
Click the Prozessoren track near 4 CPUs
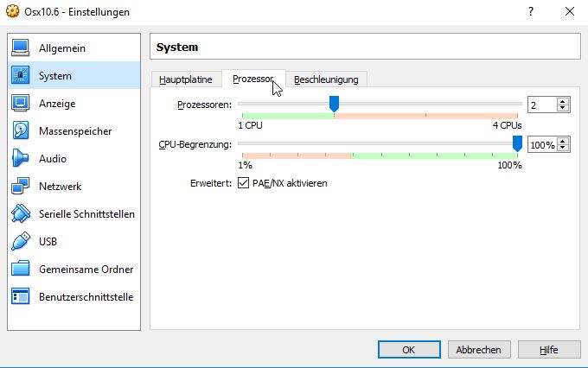517,104
